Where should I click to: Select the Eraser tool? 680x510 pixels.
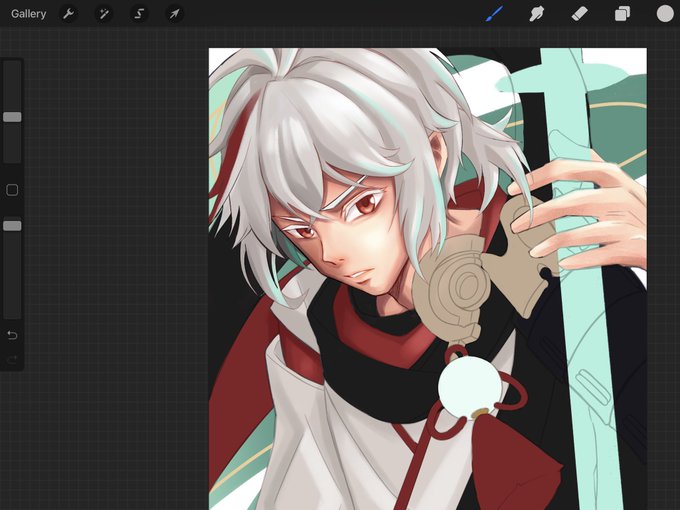pos(579,14)
